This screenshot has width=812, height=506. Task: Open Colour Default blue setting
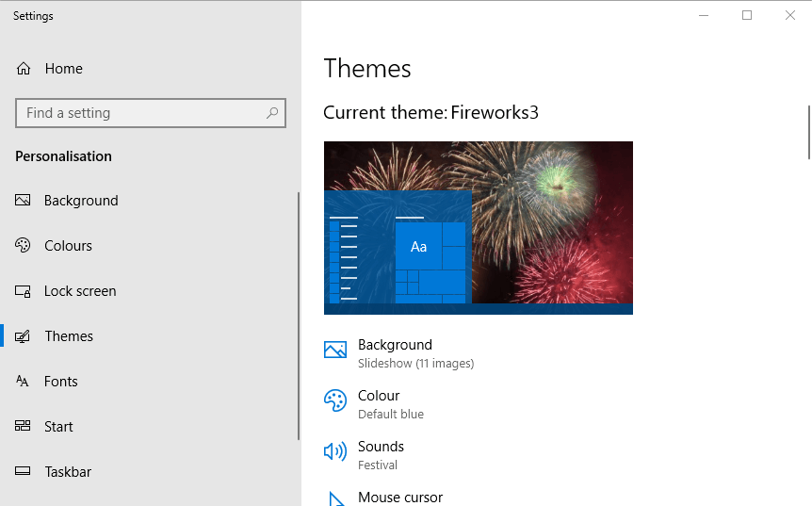(390, 404)
